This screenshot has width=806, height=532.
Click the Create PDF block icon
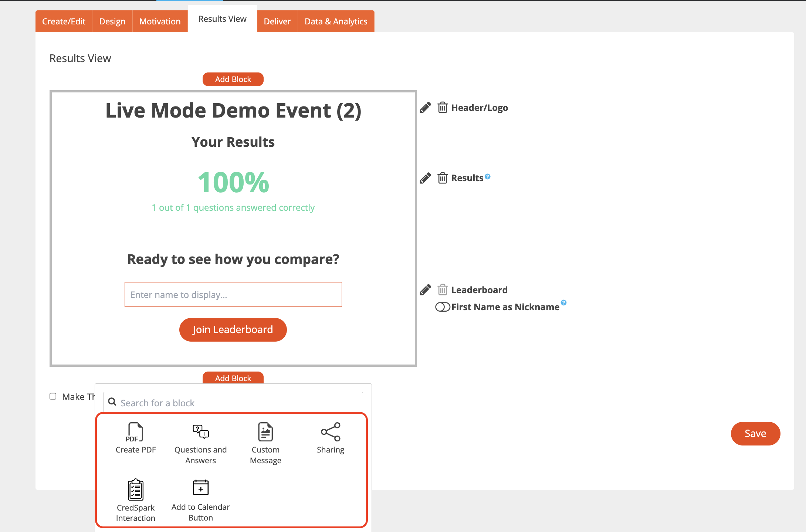point(135,432)
